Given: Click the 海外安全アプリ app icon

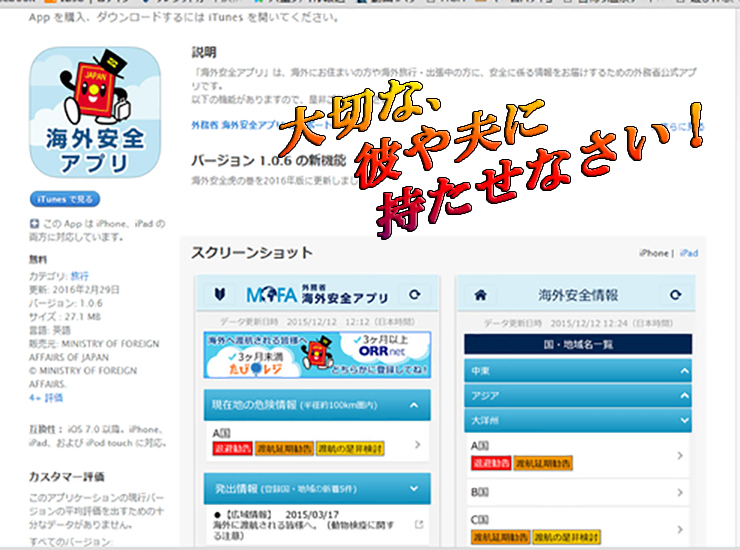Looking at the screenshot, I should [x=95, y=112].
